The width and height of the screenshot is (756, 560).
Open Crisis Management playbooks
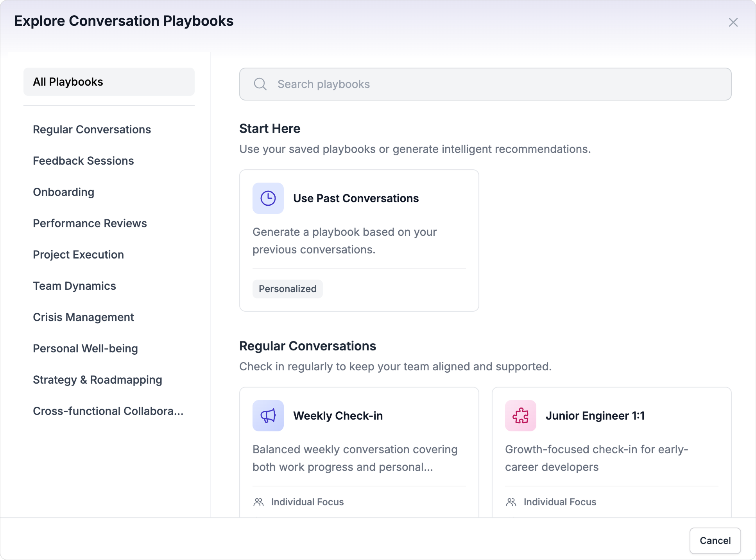click(x=83, y=317)
